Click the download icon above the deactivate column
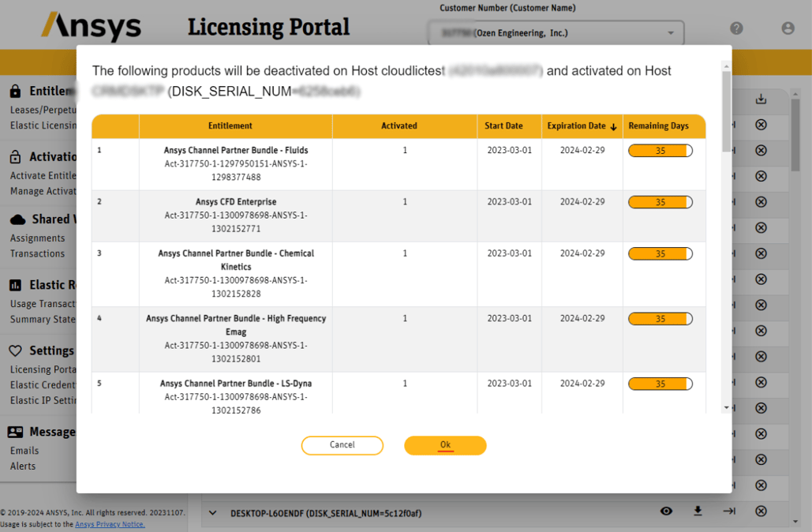 [x=761, y=99]
